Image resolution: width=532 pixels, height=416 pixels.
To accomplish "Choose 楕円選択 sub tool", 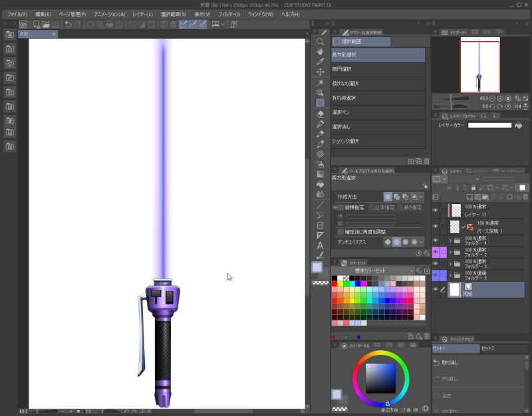I will [x=378, y=69].
